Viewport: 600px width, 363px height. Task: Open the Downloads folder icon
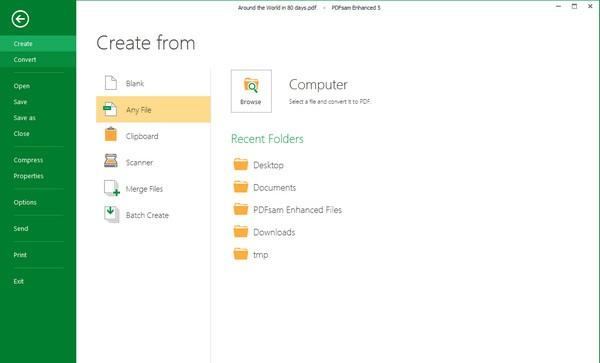[241, 231]
